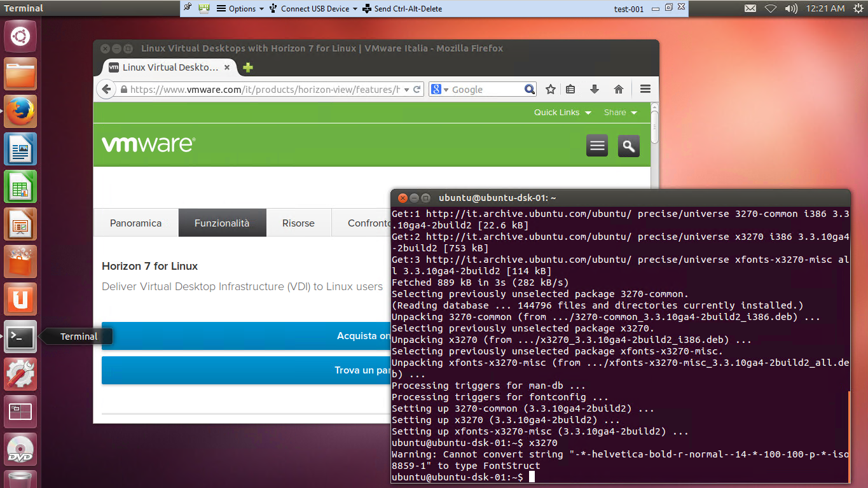Open VMware site search magnifier button
The width and height of the screenshot is (868, 488).
pos(629,146)
